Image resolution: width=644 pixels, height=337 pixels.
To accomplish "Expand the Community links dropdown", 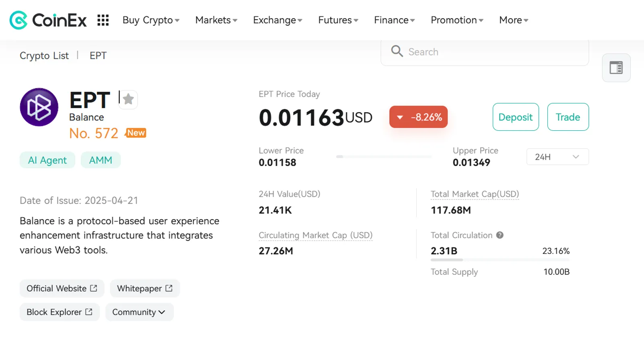I will 139,312.
